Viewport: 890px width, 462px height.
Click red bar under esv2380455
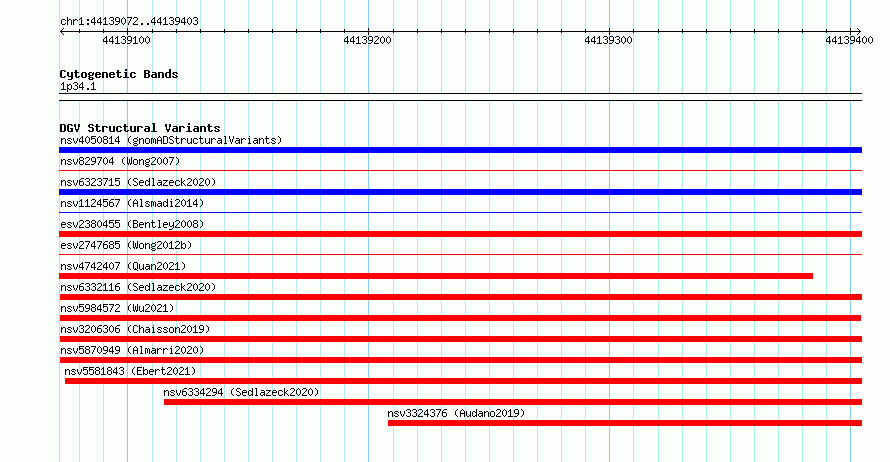coord(460,234)
